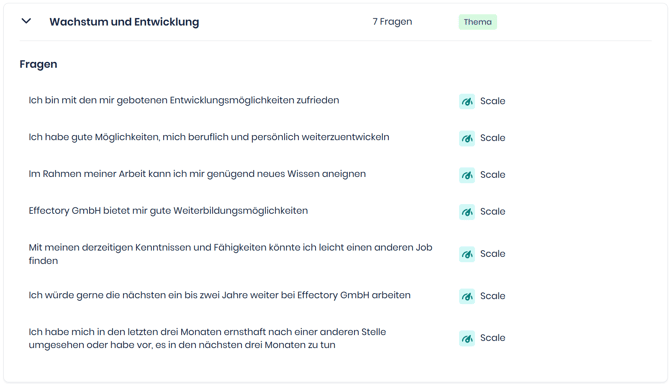Open question about beruflich und persönlich weiterzuentwickeln
Image resolution: width=670 pixels, height=384 pixels.
point(209,137)
